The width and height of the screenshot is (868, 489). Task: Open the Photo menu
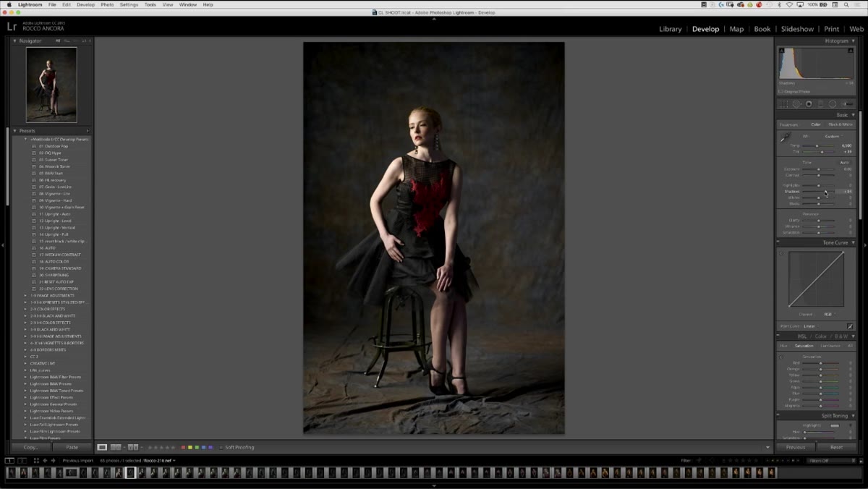pyautogui.click(x=107, y=4)
